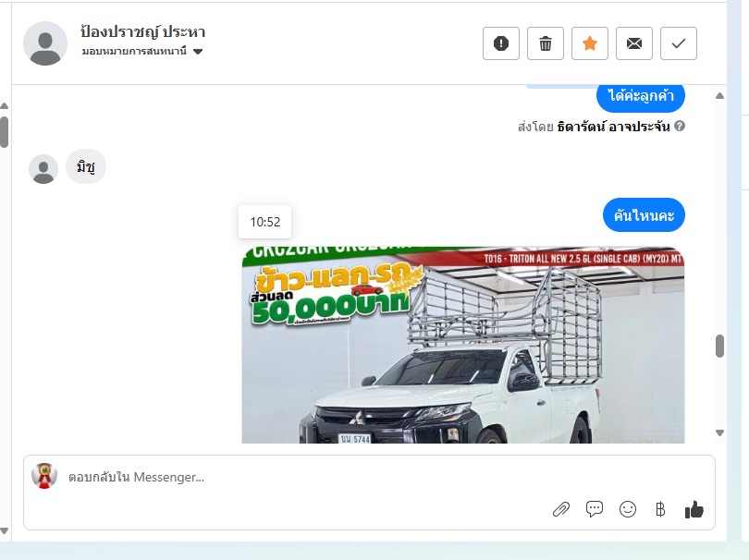Image resolution: width=749 pixels, height=560 pixels.
Task: Select the ได้ค่ะลูกค้า sent message bubble
Action: 641,97
